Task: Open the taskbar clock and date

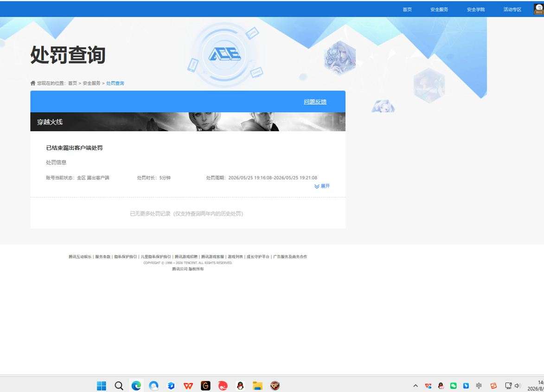Action: click(x=536, y=386)
